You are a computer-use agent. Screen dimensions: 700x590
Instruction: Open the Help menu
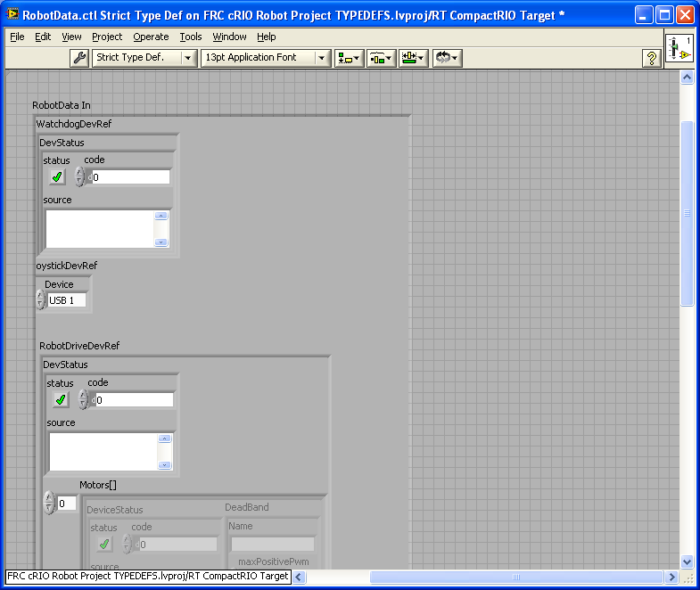click(x=266, y=37)
